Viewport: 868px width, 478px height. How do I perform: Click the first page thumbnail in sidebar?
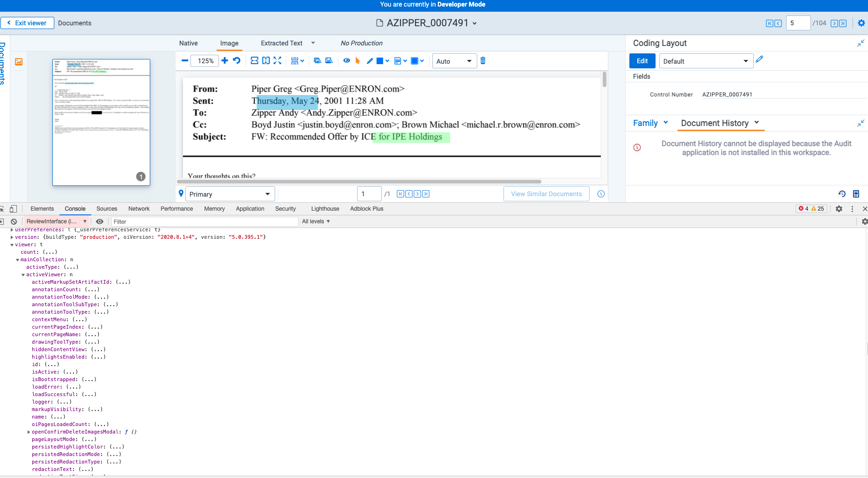click(101, 122)
